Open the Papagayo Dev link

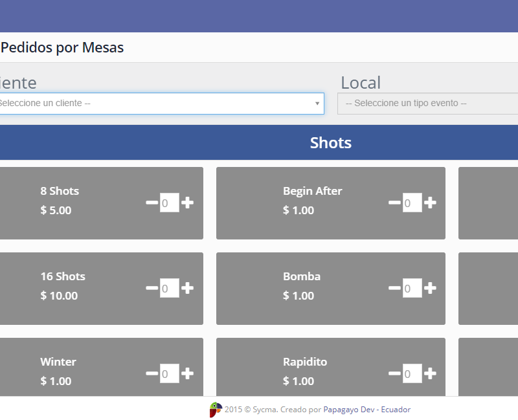[348, 410]
